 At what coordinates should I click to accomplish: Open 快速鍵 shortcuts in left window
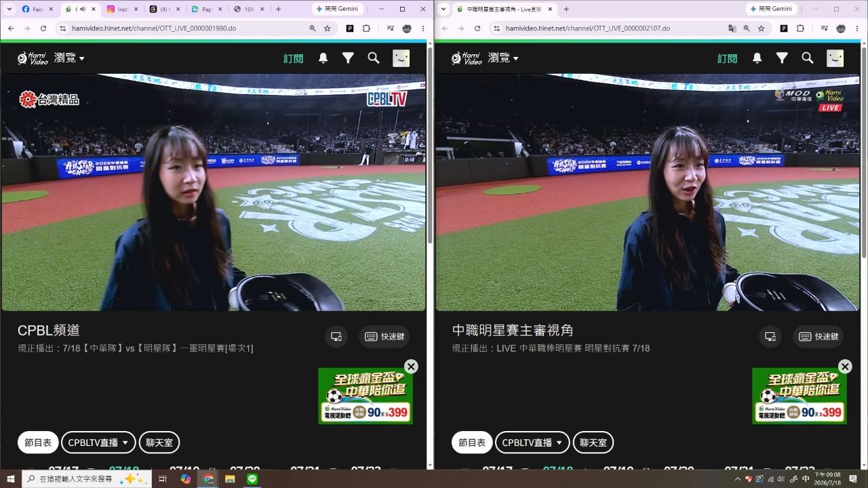pyautogui.click(x=384, y=336)
